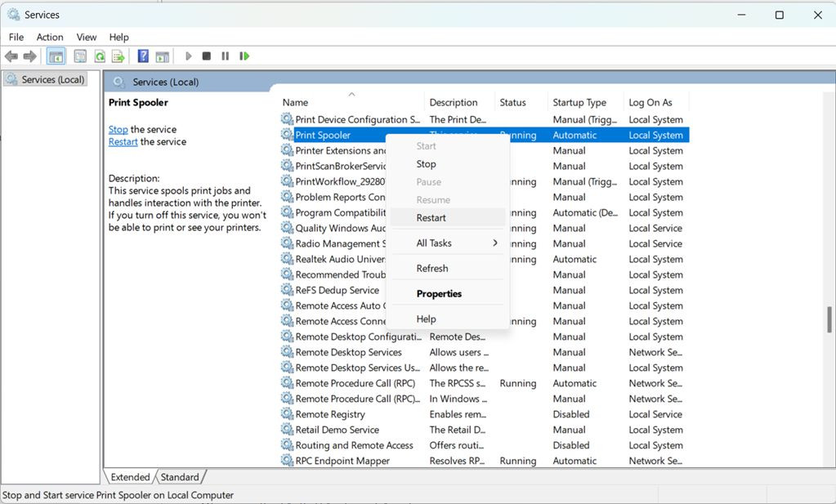Click gear icon beside Routing and Remote Access
Screen dimensions: 836x504
click(x=288, y=445)
